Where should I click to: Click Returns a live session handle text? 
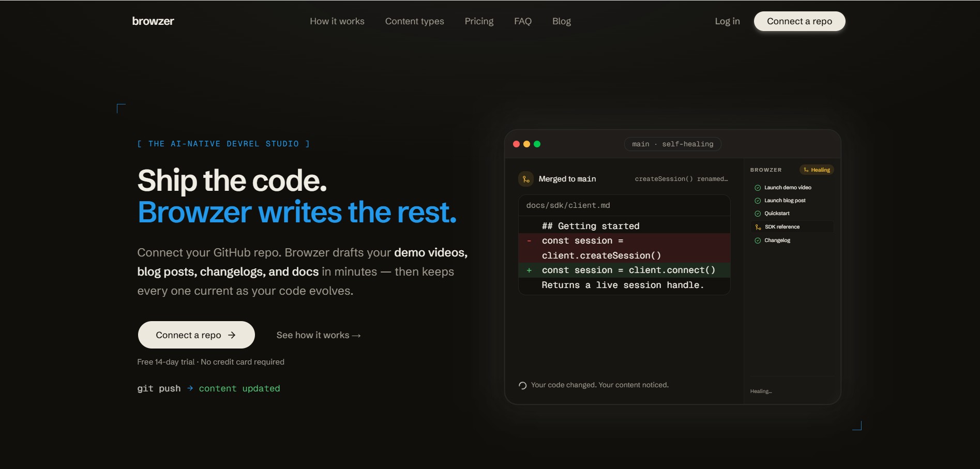(x=623, y=285)
